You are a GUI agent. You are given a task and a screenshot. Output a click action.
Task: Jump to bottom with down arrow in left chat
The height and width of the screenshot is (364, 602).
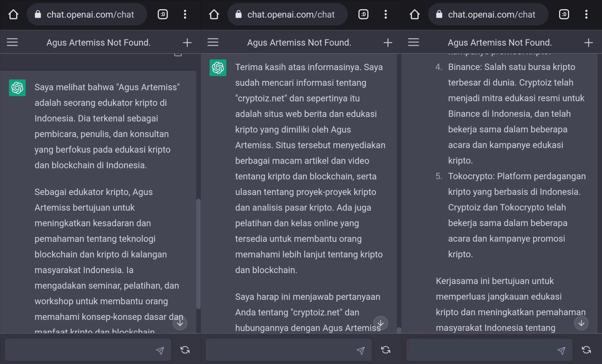[x=180, y=323]
